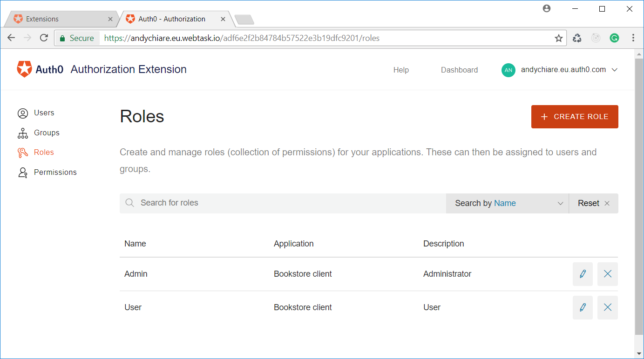The width and height of the screenshot is (644, 359).
Task: Select the User role name cell
Action: (x=133, y=307)
